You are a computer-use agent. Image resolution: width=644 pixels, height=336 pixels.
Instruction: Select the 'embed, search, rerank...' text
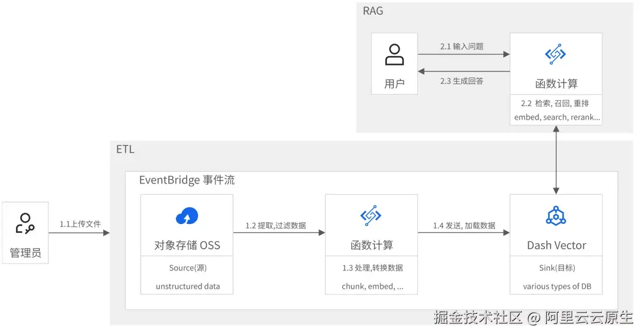pyautogui.click(x=557, y=117)
